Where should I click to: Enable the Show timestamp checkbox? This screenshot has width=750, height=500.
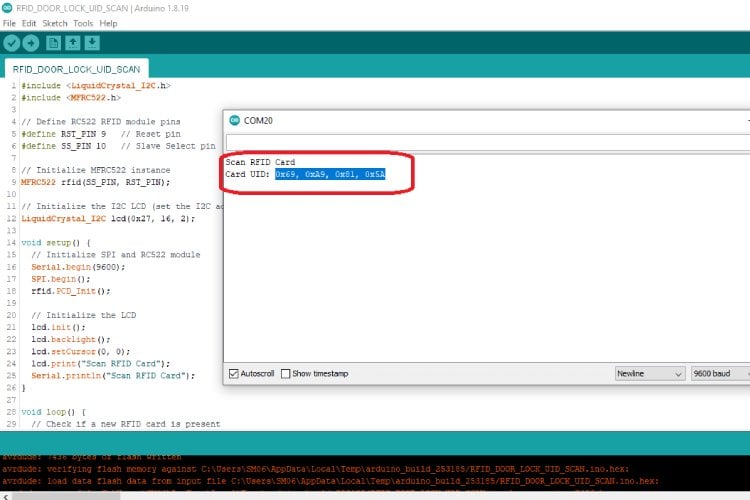pyautogui.click(x=285, y=373)
